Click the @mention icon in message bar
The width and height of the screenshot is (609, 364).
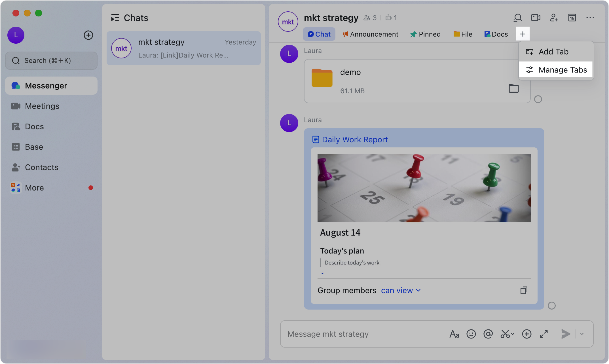[488, 334]
